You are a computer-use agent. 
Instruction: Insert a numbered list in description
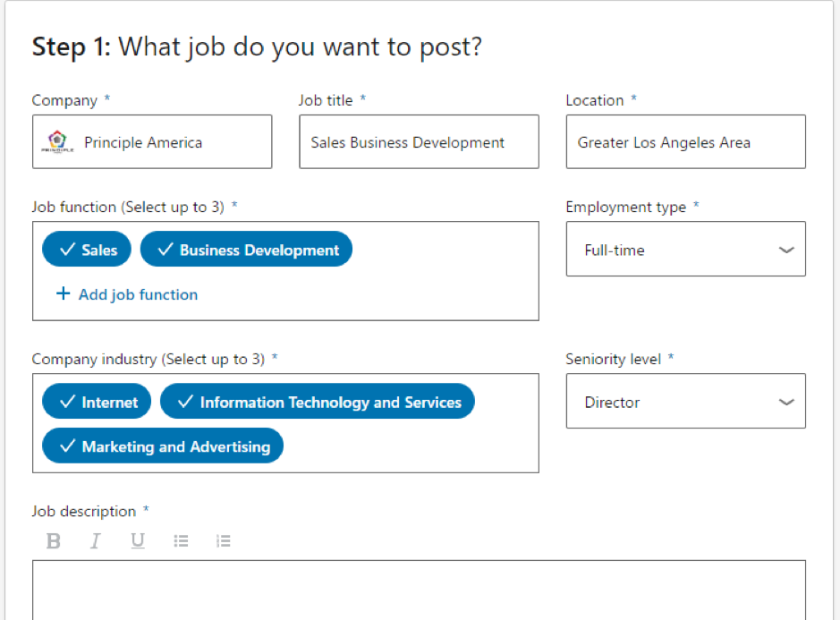click(x=224, y=541)
